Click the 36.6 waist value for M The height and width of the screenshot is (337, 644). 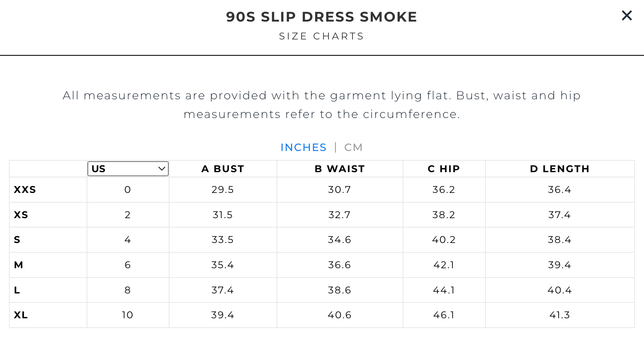(339, 265)
